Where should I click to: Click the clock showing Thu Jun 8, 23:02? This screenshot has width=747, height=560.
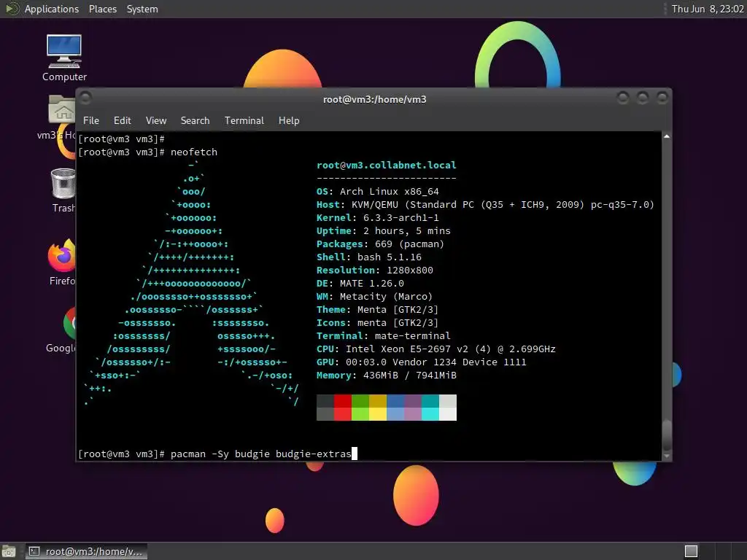pyautogui.click(x=708, y=9)
